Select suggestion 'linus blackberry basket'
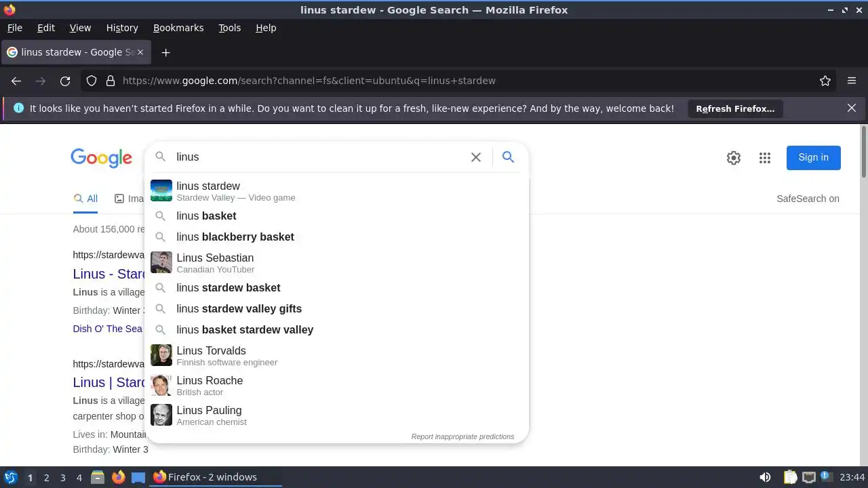The width and height of the screenshot is (868, 488). coord(336,237)
